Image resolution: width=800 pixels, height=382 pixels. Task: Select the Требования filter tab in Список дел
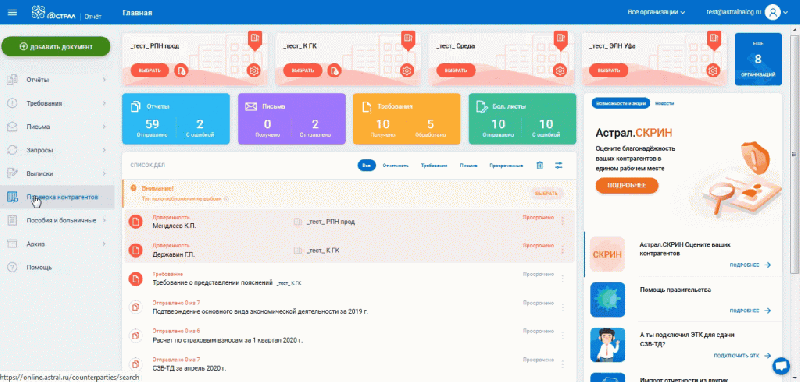coord(434,165)
